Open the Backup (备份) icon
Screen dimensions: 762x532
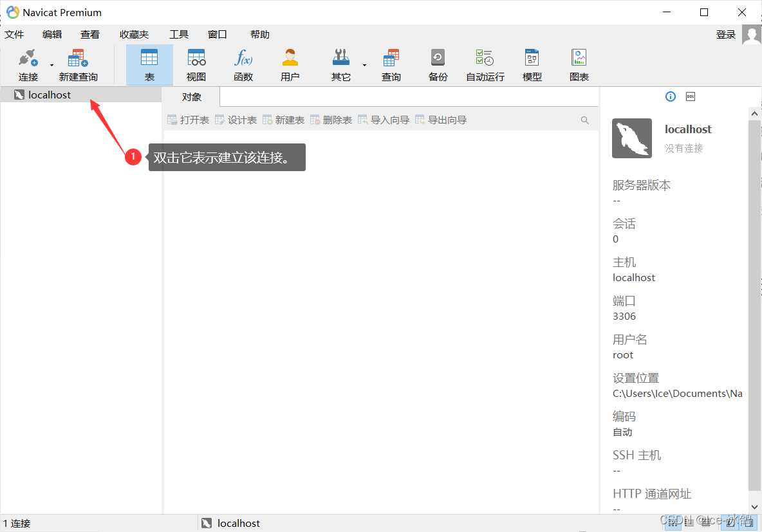coord(438,64)
